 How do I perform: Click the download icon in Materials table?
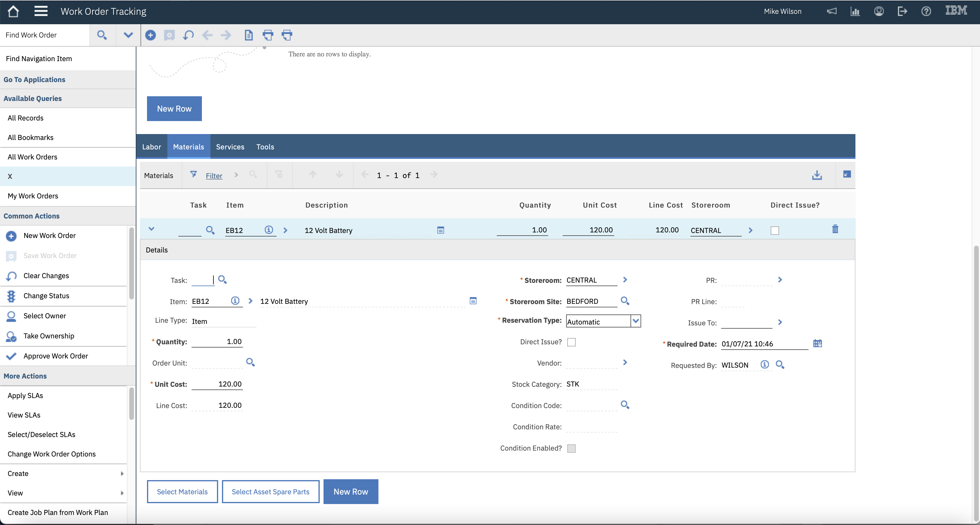pos(817,175)
